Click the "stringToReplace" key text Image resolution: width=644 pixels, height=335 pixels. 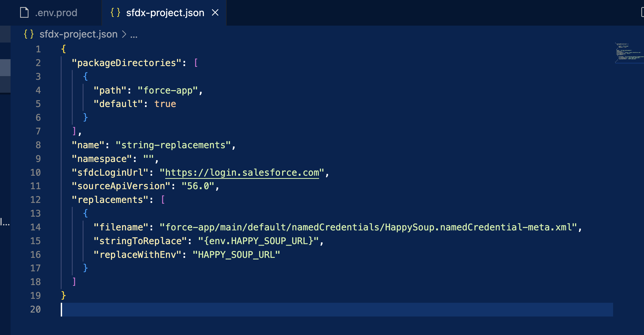tap(140, 241)
